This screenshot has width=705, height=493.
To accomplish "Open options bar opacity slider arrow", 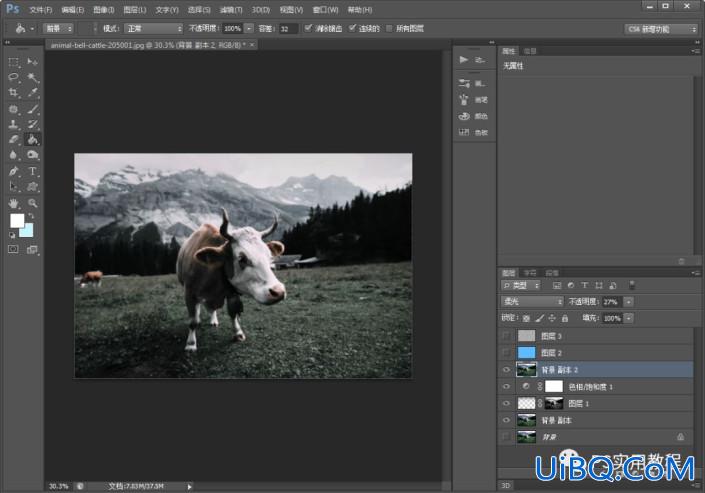I will point(249,29).
